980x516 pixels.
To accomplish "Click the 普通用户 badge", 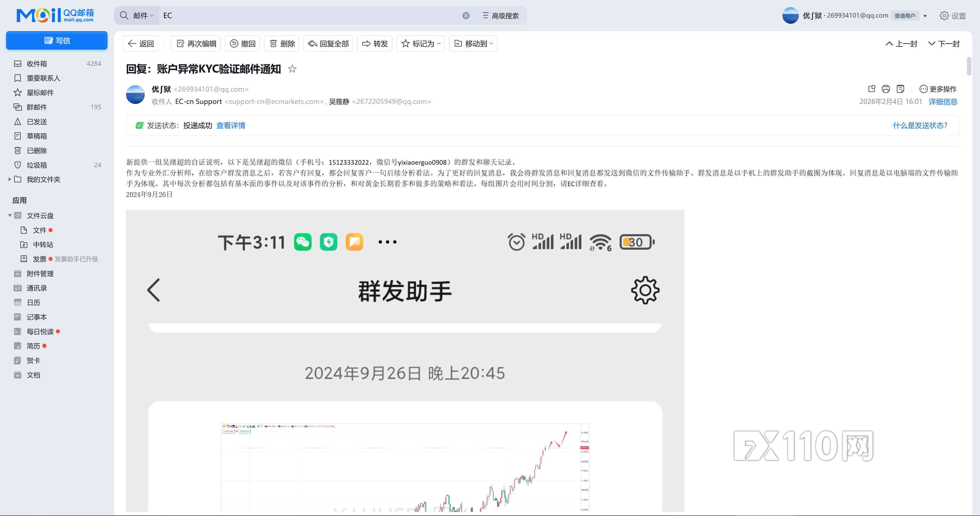I will point(905,16).
